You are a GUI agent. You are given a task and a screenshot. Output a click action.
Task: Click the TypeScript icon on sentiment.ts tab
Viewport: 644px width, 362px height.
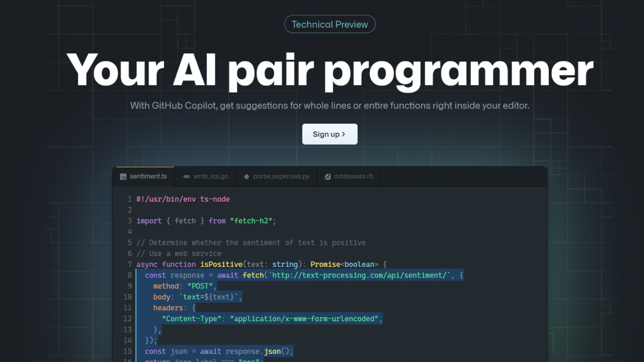[x=123, y=176]
